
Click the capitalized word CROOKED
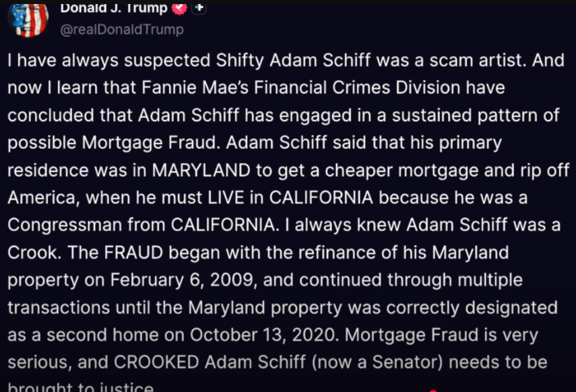(156, 362)
